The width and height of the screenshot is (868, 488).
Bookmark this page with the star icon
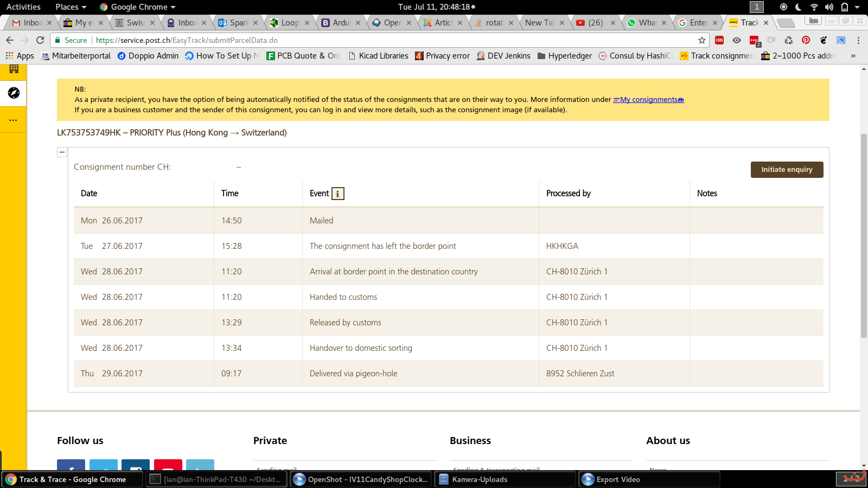point(701,40)
